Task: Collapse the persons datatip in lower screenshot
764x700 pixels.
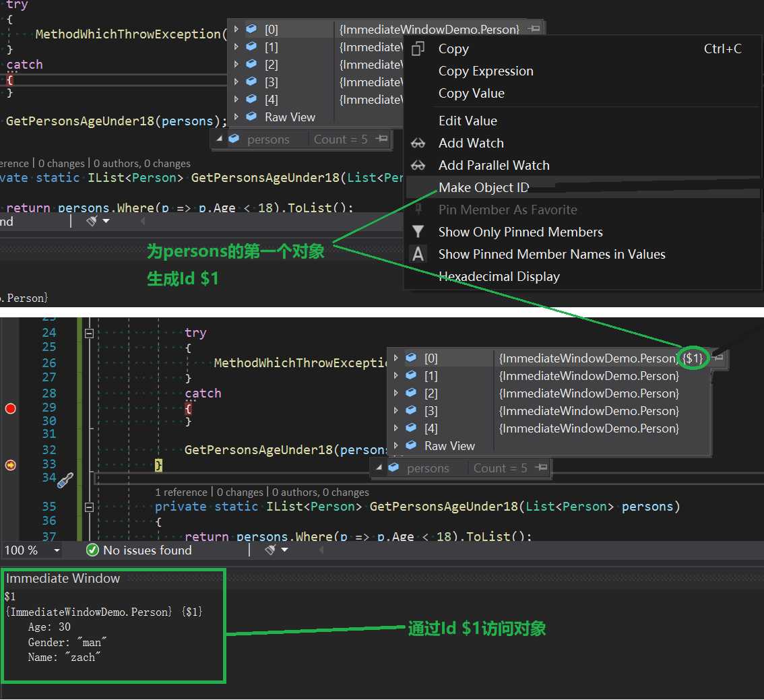Action: 379,468
